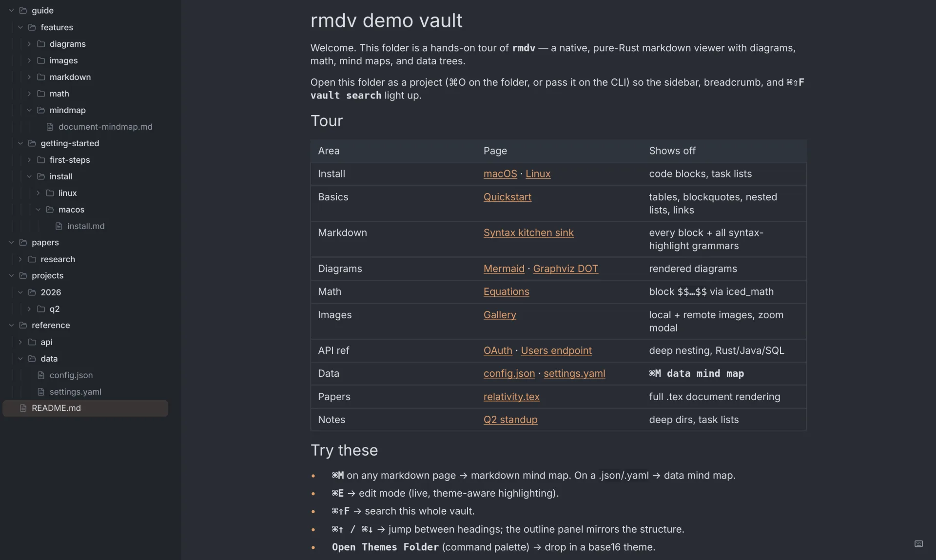
Task: Open the Linux install link
Action: (x=538, y=174)
